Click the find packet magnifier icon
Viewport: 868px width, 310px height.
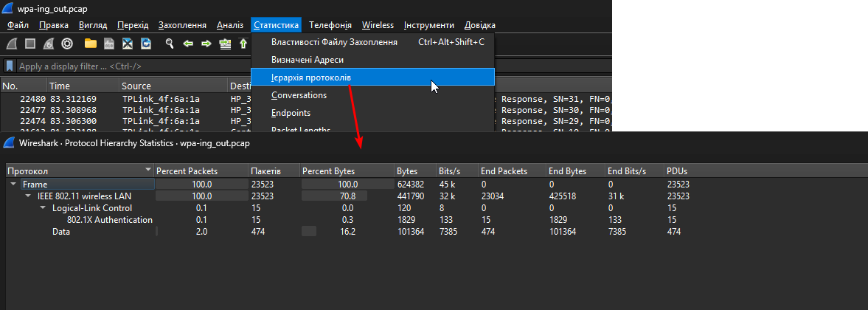(170, 44)
